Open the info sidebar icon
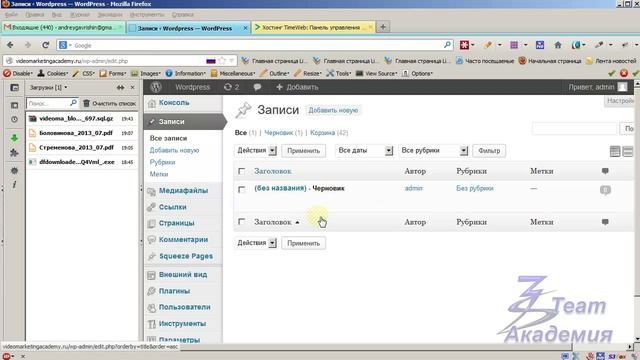 [x=14, y=184]
